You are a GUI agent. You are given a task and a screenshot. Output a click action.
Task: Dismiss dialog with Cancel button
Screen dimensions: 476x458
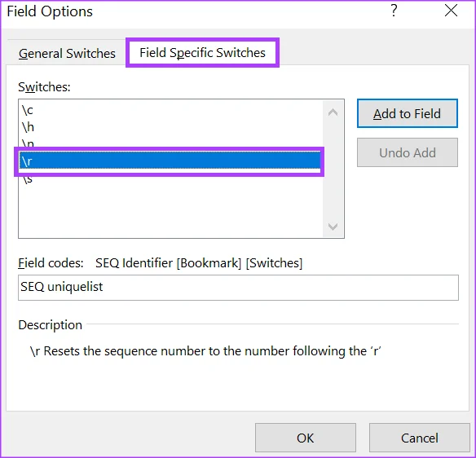pos(420,438)
